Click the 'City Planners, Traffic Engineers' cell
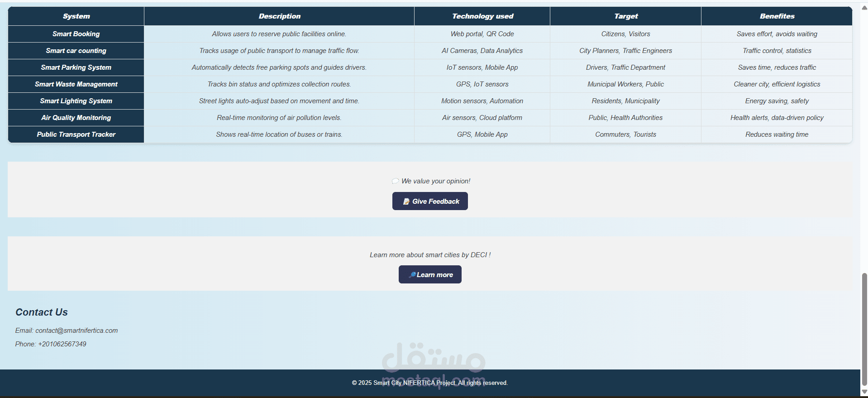This screenshot has height=398, width=868. coord(626,51)
